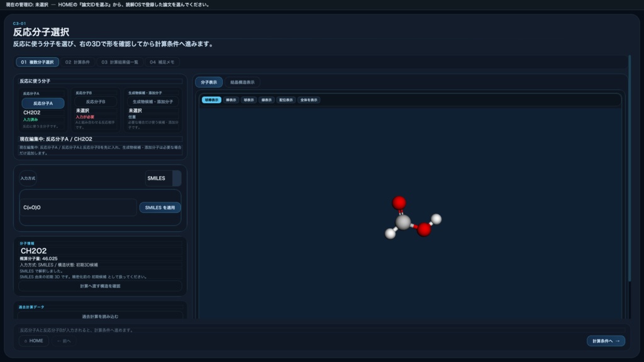Click the hydroxyl red oxygen atom
The height and width of the screenshot is (362, 644).
point(424,229)
